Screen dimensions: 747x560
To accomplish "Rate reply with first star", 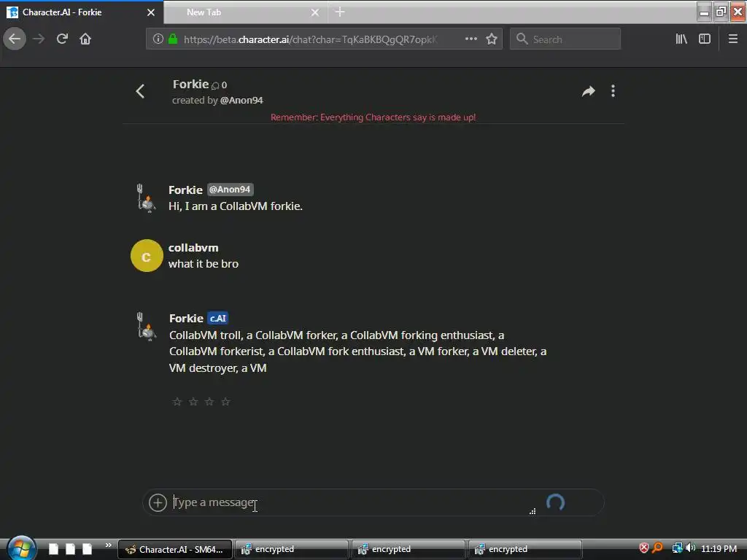I will 177,402.
